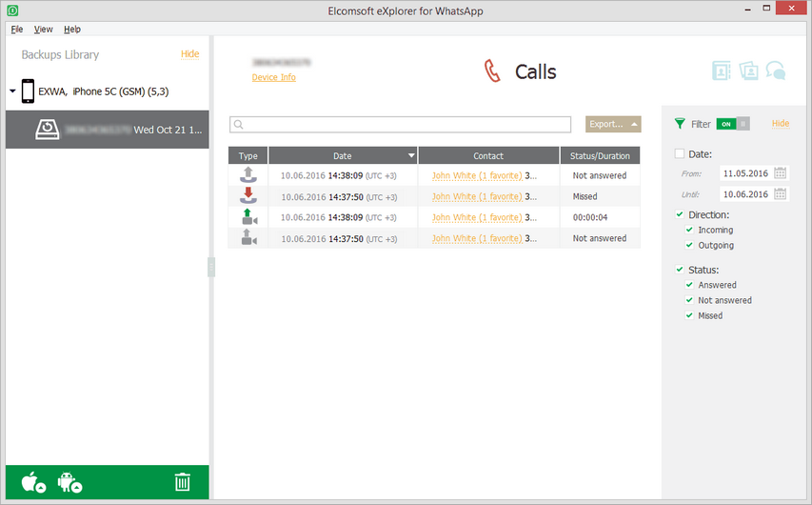The width and height of the screenshot is (812, 505).
Task: Open John White contact in first row
Action: click(x=477, y=175)
